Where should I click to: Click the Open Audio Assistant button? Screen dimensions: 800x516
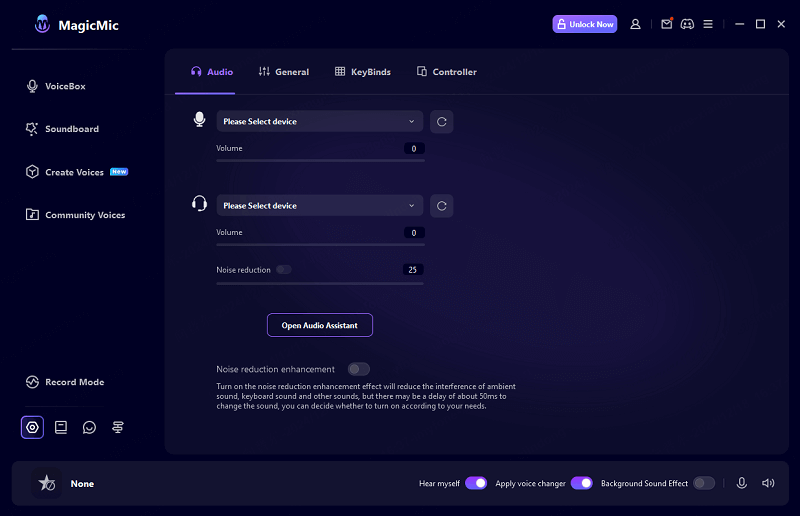coord(320,325)
